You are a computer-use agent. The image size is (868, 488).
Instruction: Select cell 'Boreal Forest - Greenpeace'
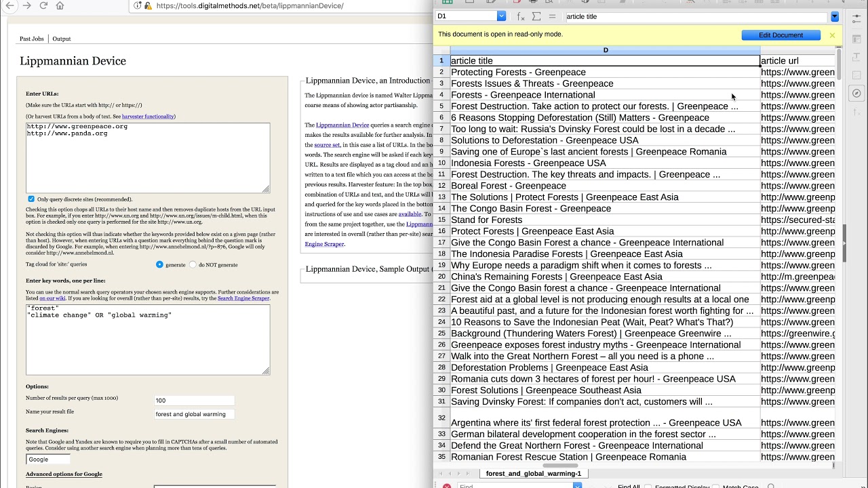(x=605, y=186)
